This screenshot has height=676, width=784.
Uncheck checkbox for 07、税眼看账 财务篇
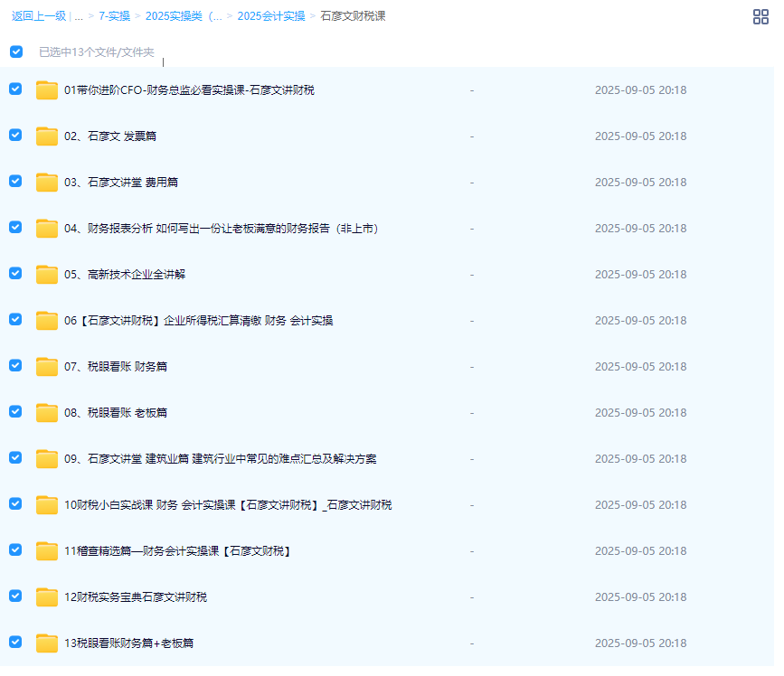coord(15,365)
